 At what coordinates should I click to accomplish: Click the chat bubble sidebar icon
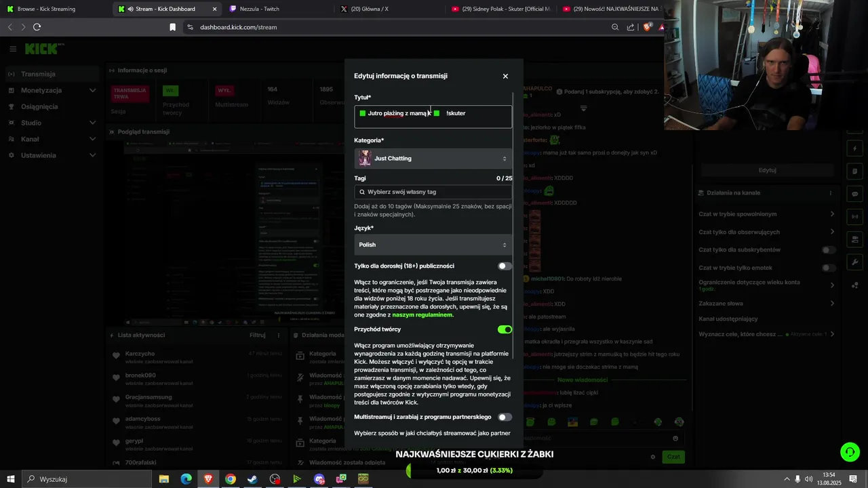[854, 194]
